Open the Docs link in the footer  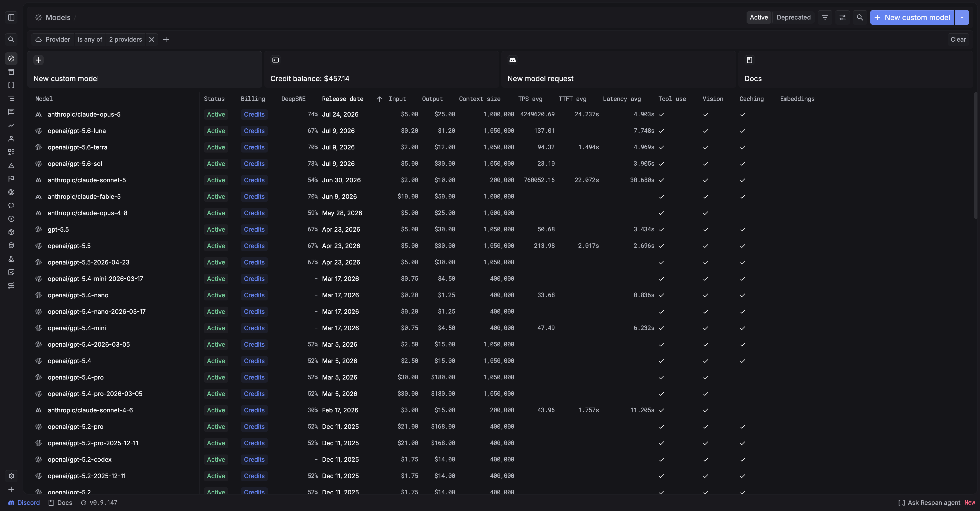pos(60,503)
